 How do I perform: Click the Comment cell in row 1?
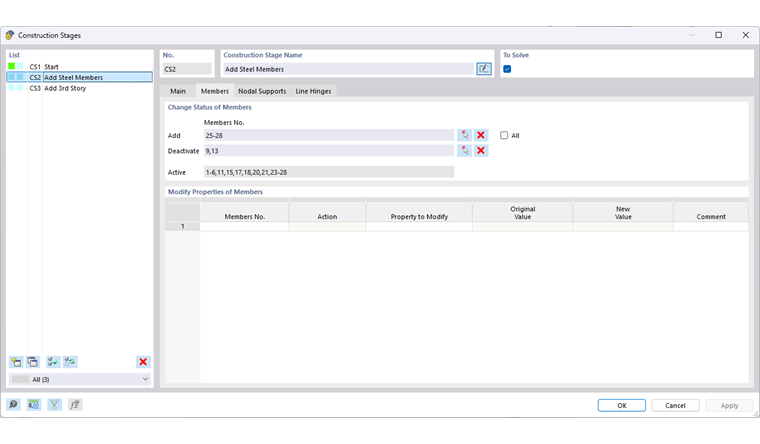[711, 226]
